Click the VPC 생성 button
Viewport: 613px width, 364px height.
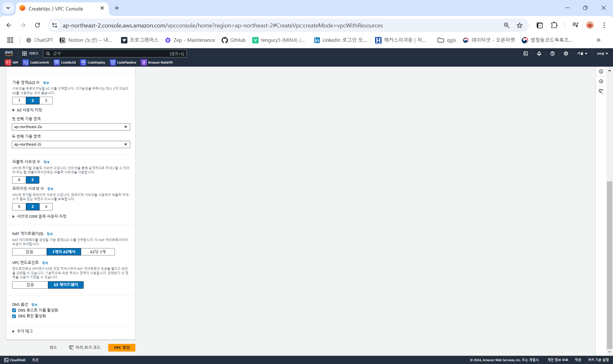[x=122, y=348]
